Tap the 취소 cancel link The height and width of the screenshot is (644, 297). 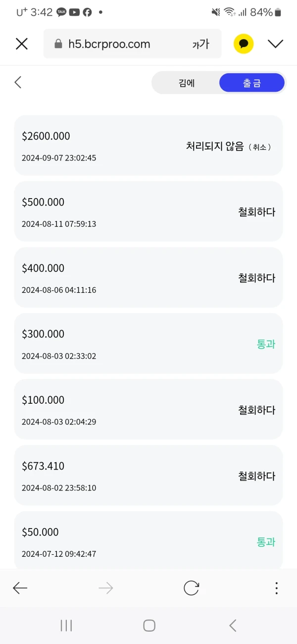(259, 147)
